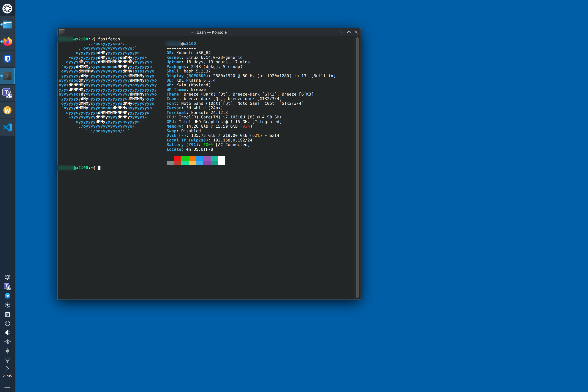Click the Telegram tray icon
Screen dimensions: 588x392
[7, 296]
